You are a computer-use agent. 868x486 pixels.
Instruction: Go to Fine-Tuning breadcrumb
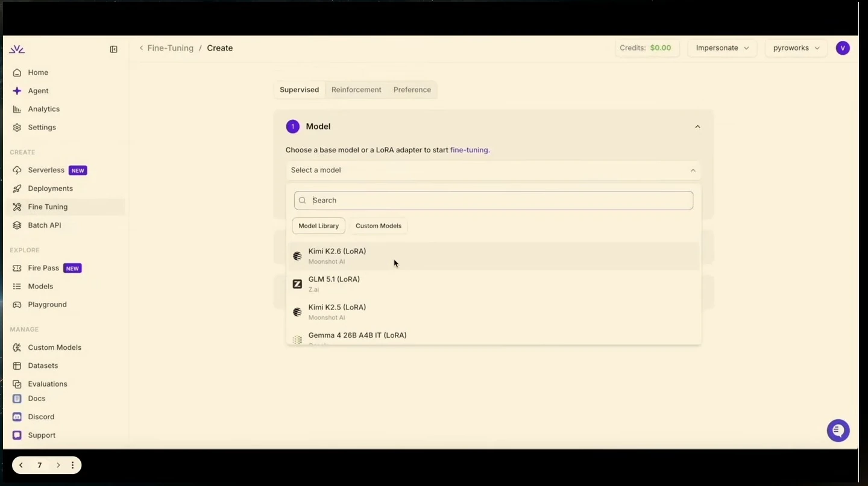tap(171, 48)
